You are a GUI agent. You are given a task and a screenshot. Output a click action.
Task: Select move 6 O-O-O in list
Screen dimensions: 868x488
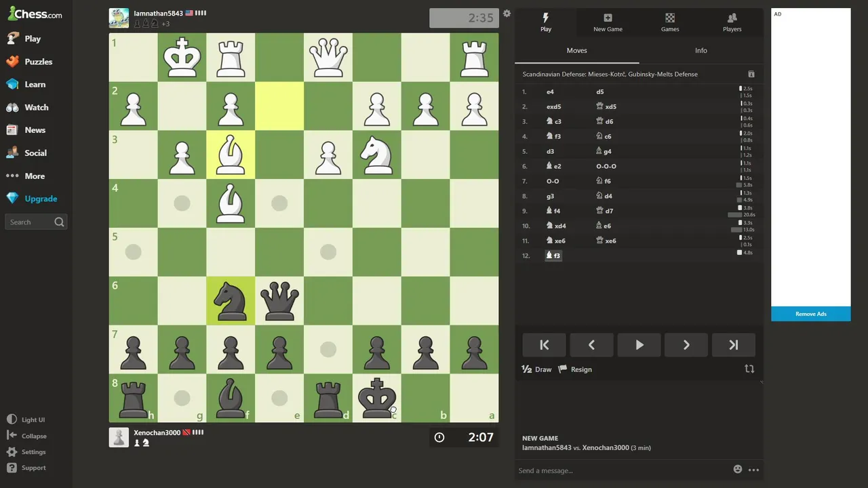[606, 166]
